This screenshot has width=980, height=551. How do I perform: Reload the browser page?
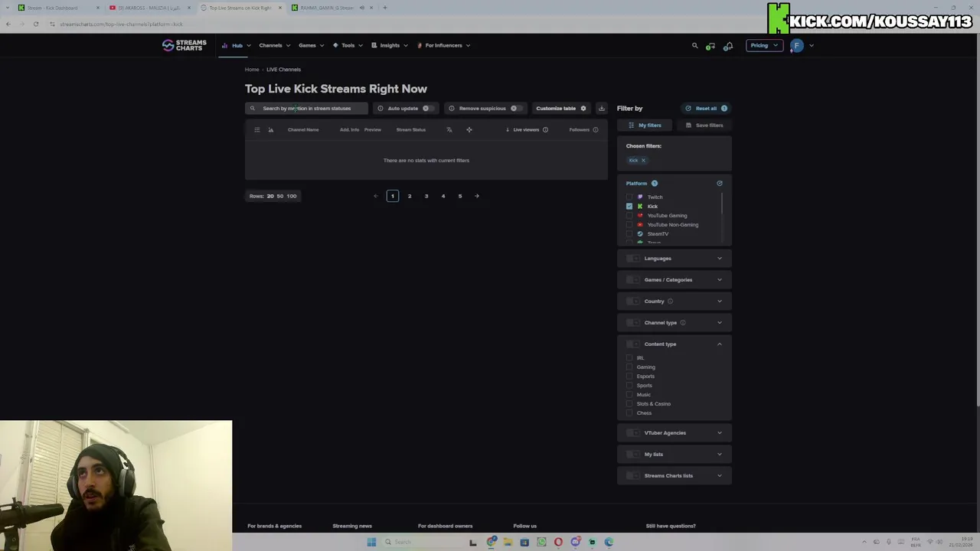[35, 24]
